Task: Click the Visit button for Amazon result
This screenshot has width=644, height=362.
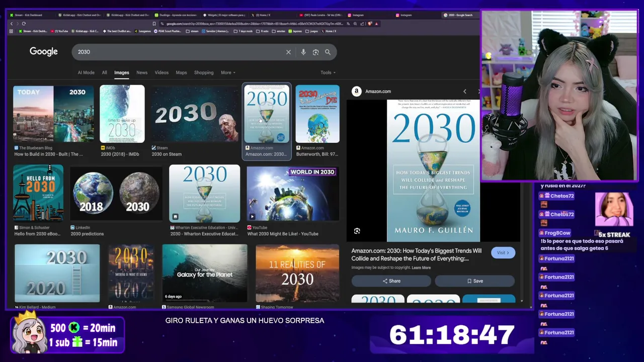Action: [x=503, y=252]
